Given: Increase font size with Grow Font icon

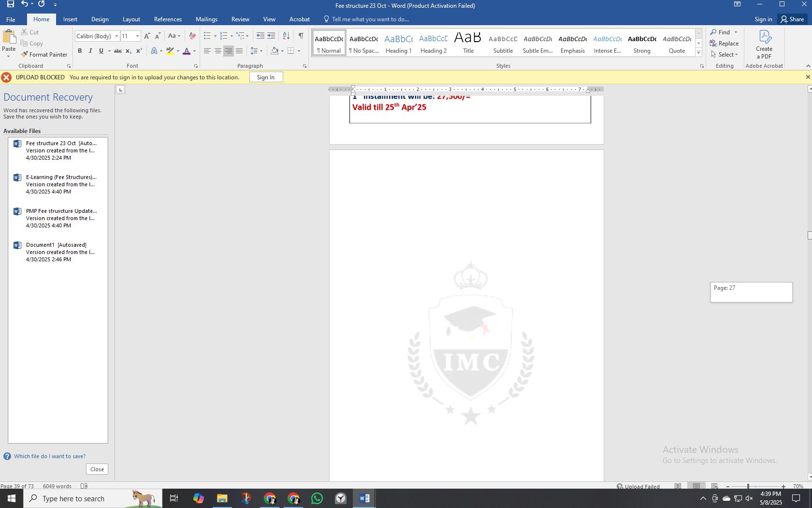Looking at the screenshot, I should 147,36.
